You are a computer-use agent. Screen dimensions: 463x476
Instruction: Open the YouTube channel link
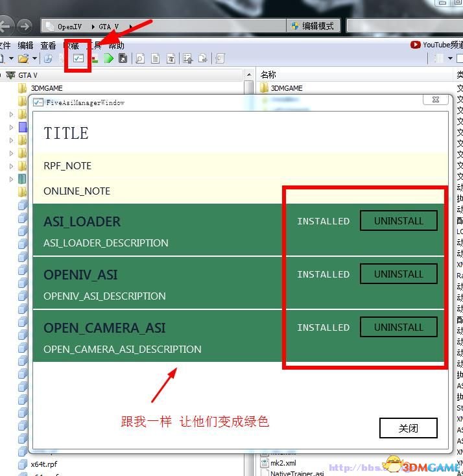436,45
